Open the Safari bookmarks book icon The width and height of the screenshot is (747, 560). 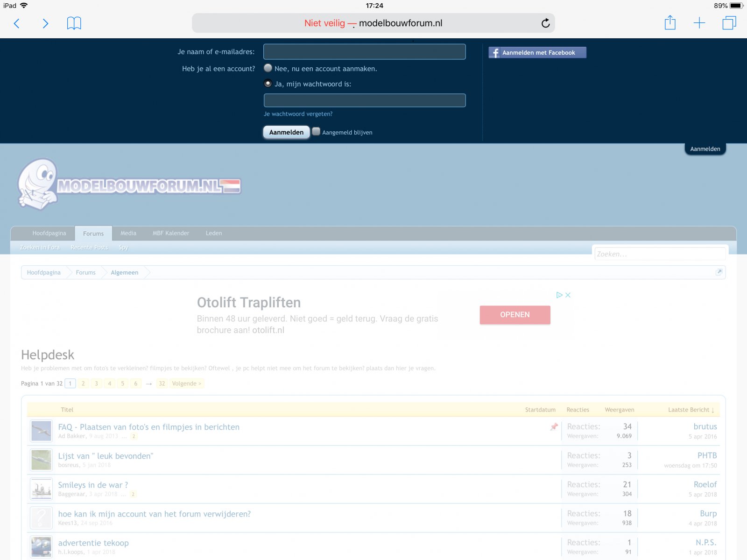74,23
